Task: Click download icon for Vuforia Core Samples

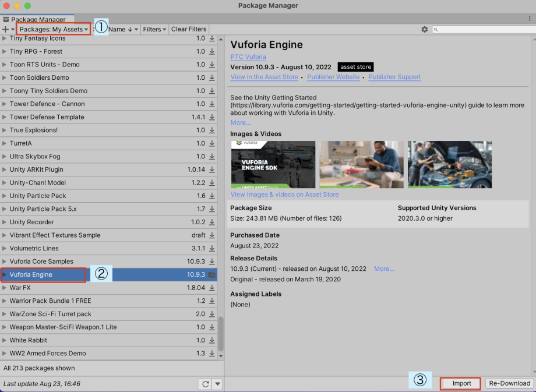Action: pos(211,262)
